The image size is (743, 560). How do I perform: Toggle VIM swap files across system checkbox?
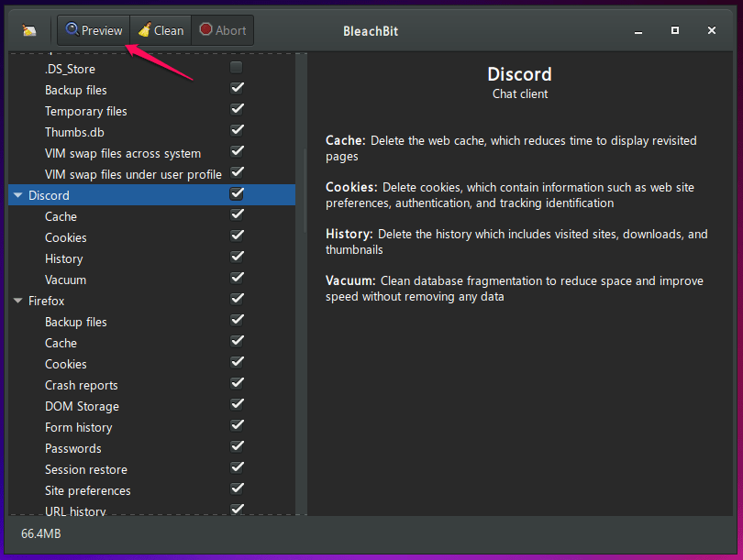click(237, 152)
